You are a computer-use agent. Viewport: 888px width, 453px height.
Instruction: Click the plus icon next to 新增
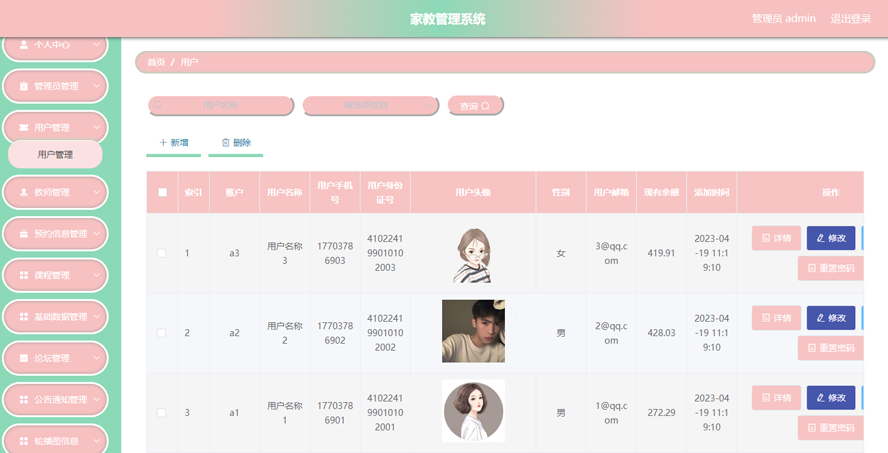pos(163,143)
